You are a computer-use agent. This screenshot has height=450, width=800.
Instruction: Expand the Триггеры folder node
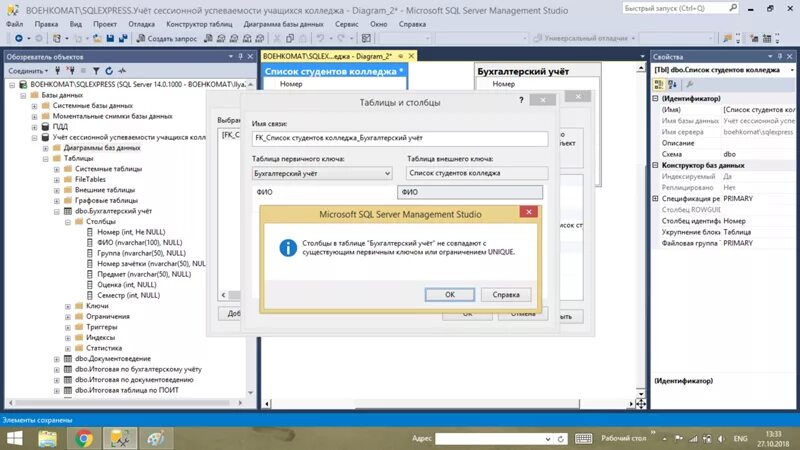(x=68, y=327)
